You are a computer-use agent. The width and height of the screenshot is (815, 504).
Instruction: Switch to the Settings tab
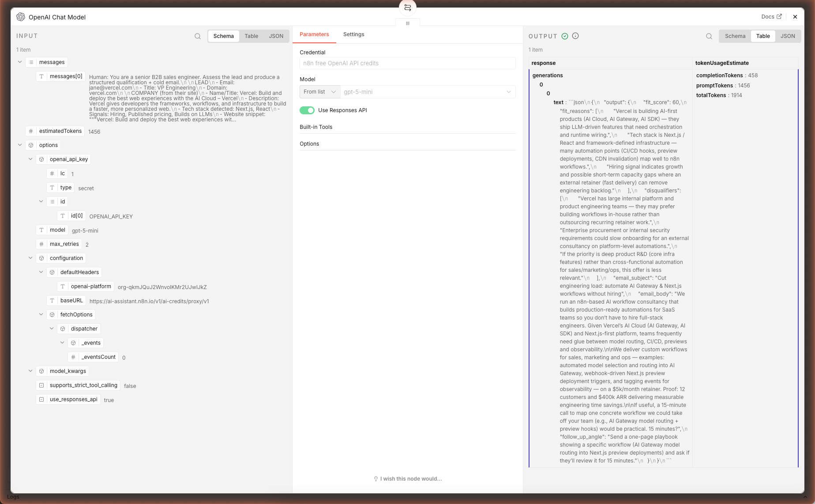point(353,34)
